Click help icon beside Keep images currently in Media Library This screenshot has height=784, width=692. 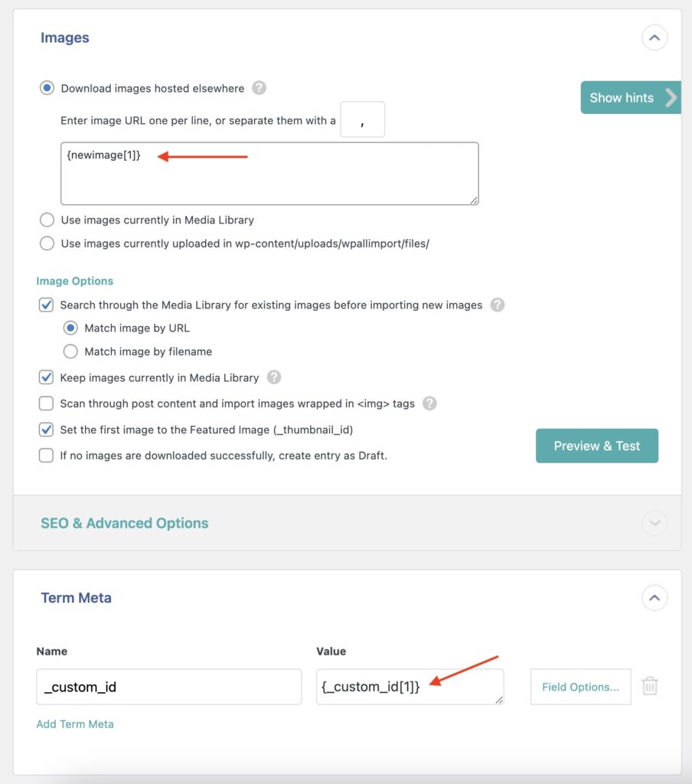pos(274,377)
